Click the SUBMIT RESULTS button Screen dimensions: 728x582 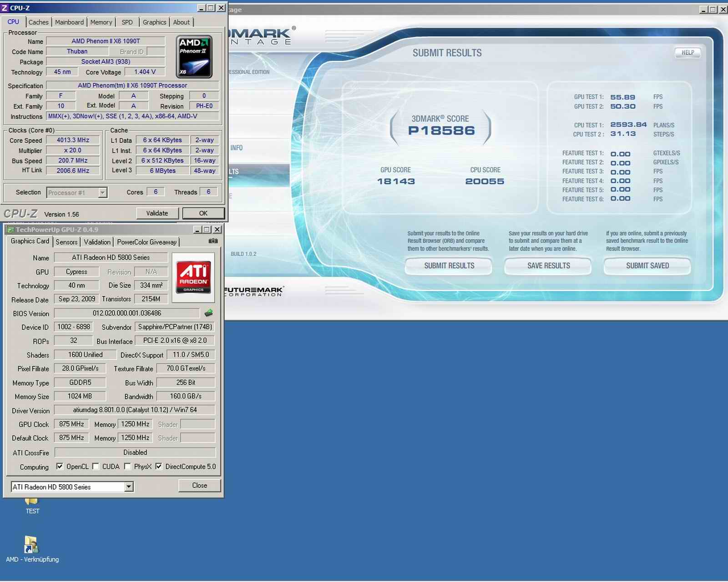tap(449, 266)
